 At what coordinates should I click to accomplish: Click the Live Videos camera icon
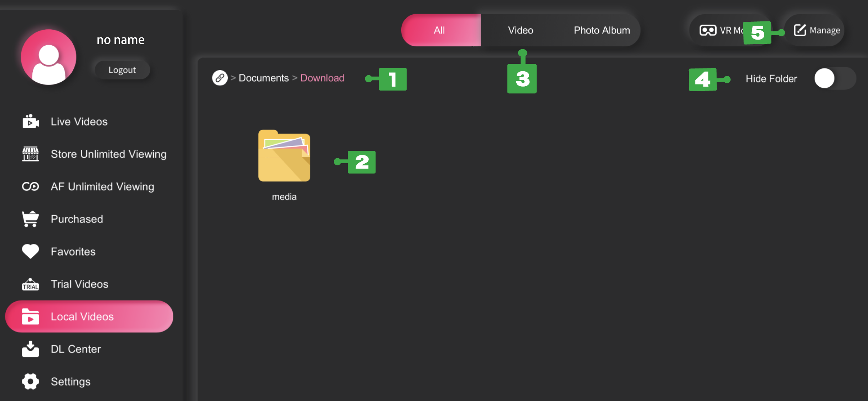coord(30,122)
